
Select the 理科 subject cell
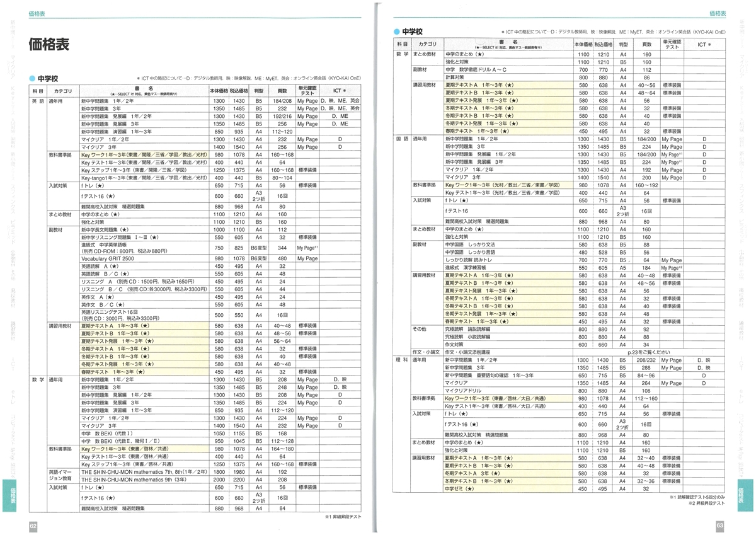[x=401, y=359]
